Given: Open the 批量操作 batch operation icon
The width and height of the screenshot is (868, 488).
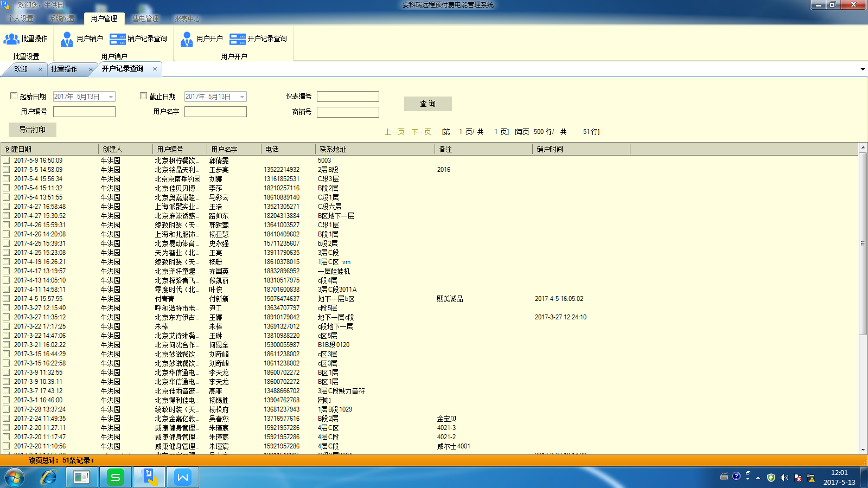Looking at the screenshot, I should tap(11, 39).
